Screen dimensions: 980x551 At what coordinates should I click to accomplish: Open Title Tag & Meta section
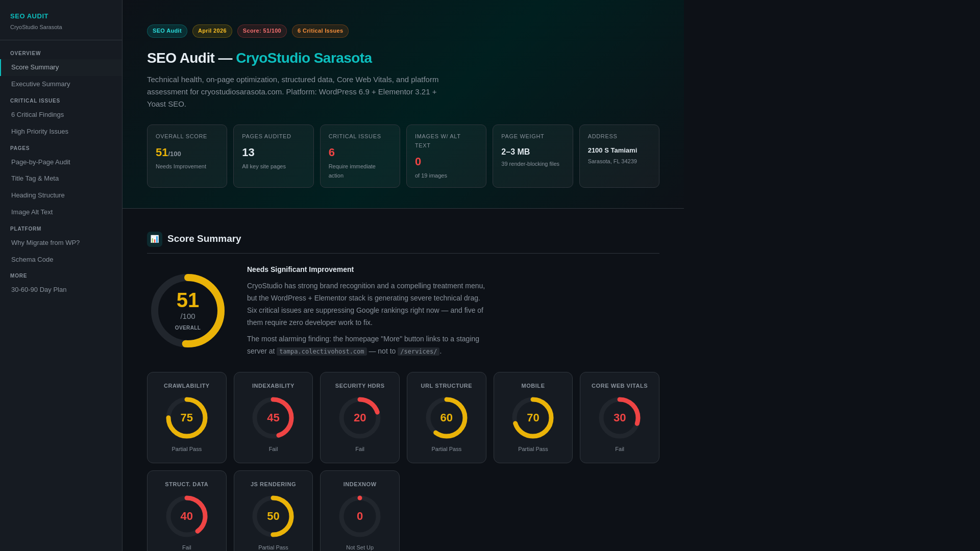click(61, 179)
